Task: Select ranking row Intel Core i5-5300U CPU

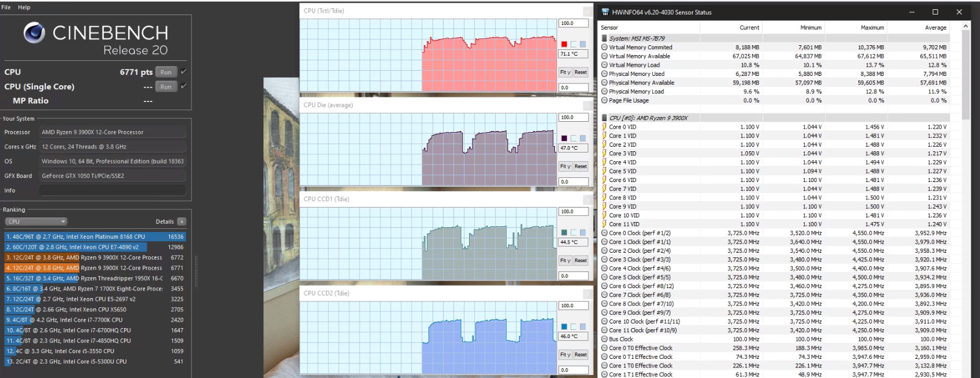Action: tap(95, 361)
